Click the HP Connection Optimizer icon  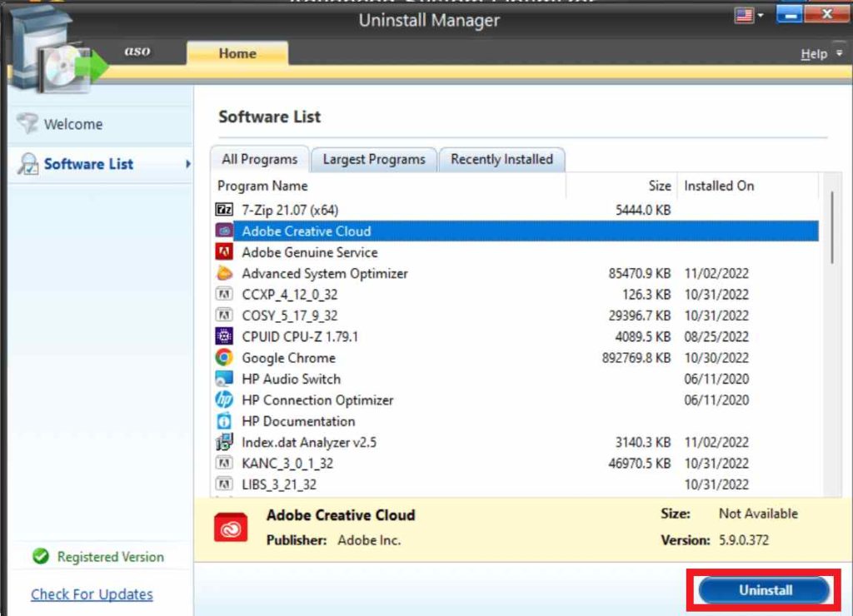224,400
